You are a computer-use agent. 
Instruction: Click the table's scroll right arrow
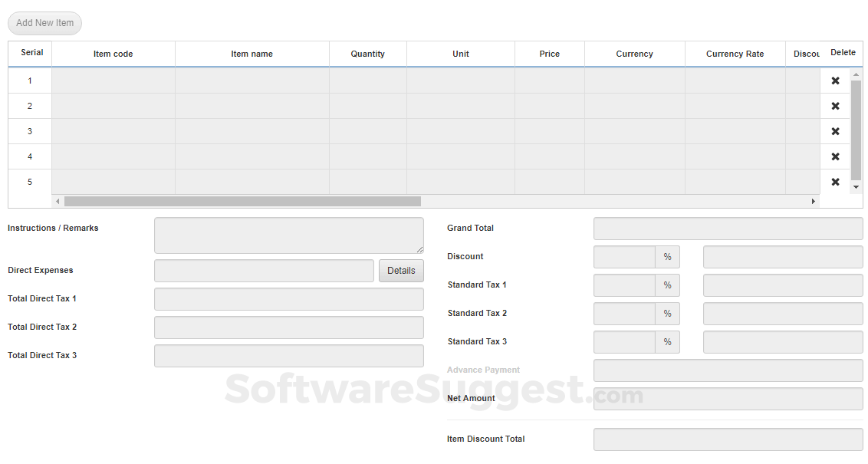click(814, 201)
